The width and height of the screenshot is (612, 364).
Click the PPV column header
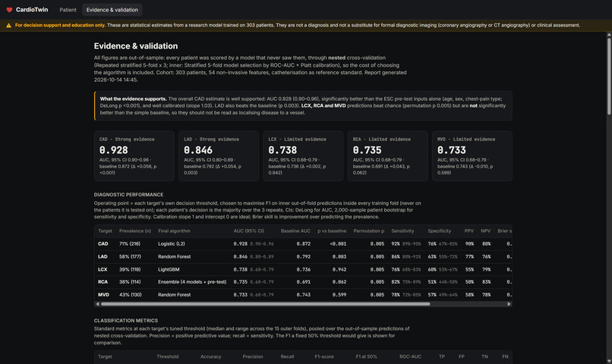[x=468, y=231]
